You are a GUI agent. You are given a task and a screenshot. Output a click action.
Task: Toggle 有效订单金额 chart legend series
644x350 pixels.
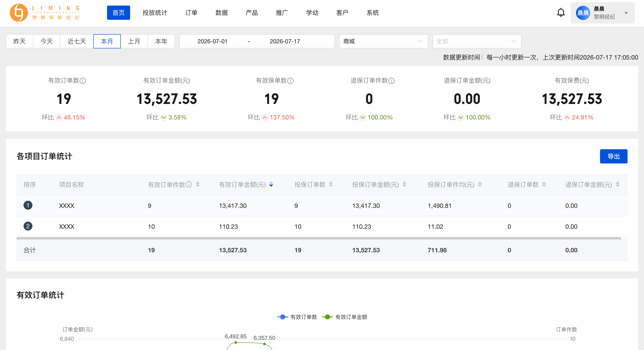tap(345, 317)
